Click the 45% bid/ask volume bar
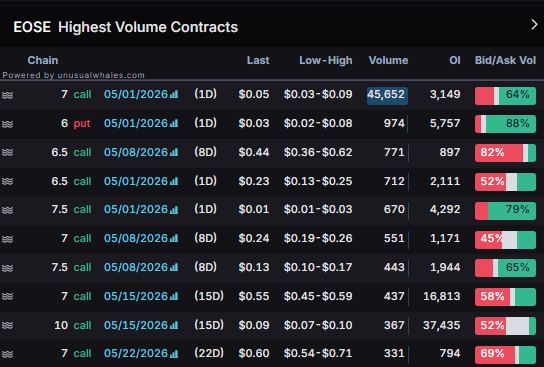 coord(505,240)
